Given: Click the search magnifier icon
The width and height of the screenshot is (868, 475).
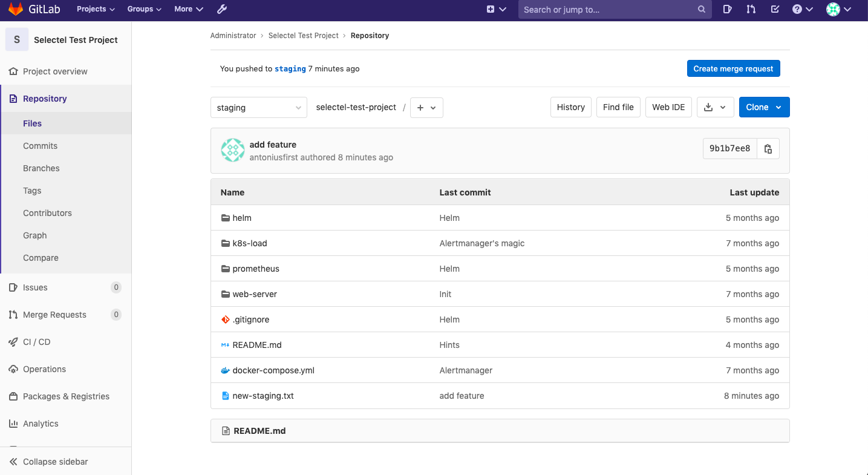Looking at the screenshot, I should coord(702,9).
